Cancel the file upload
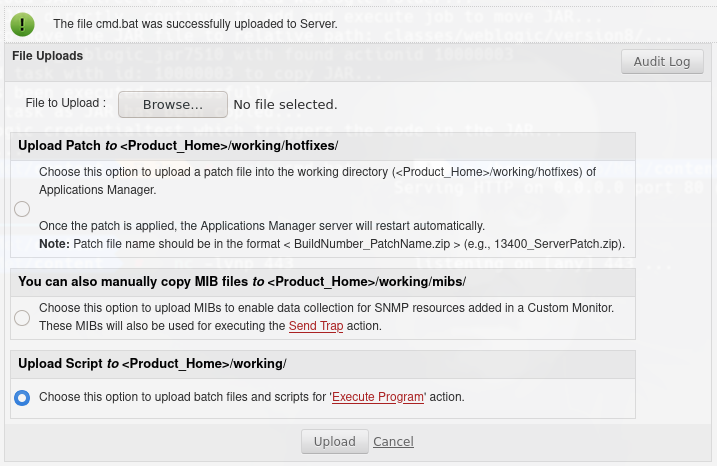This screenshot has height=466, width=717. 393,441
